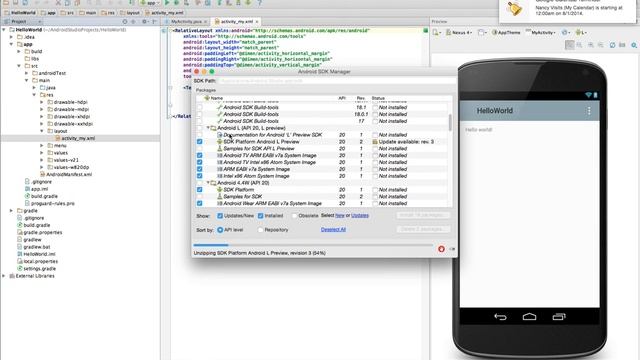Open the Nexus 4 device dropdown
The image size is (640, 360).
(459, 32)
